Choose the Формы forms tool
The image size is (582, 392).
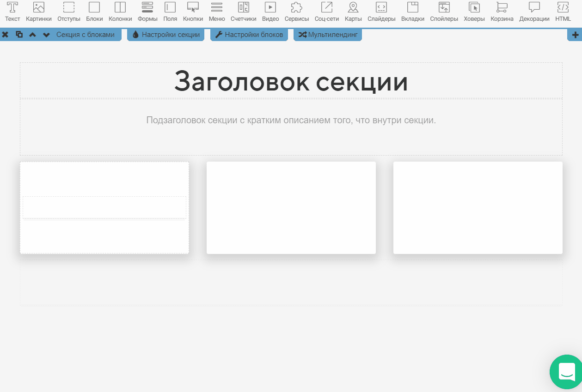pos(147,12)
